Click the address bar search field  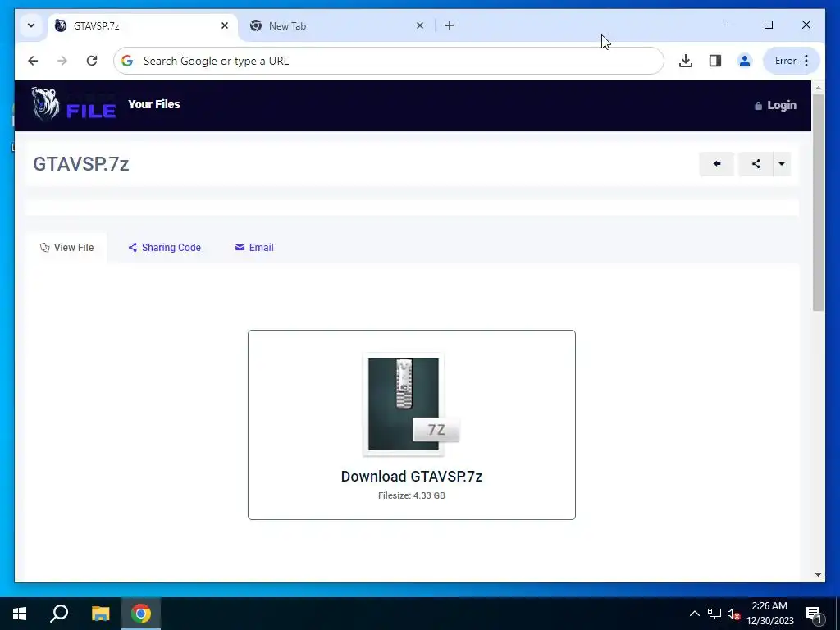pos(388,61)
